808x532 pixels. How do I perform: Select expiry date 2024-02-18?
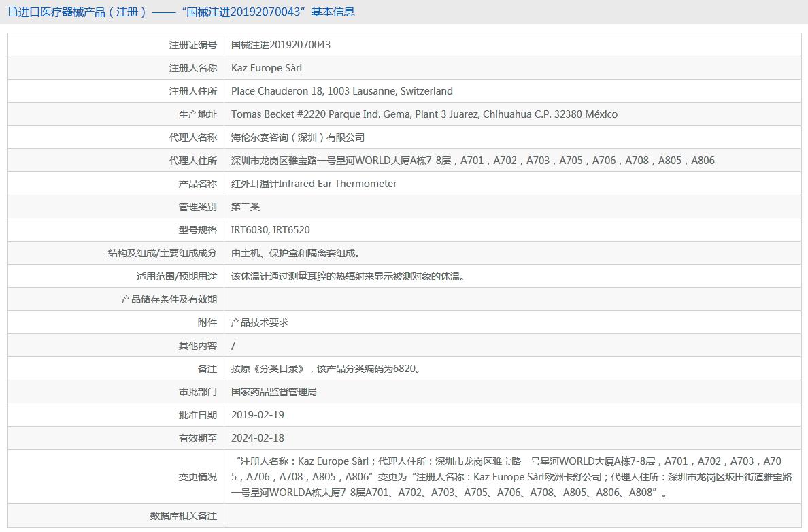258,438
